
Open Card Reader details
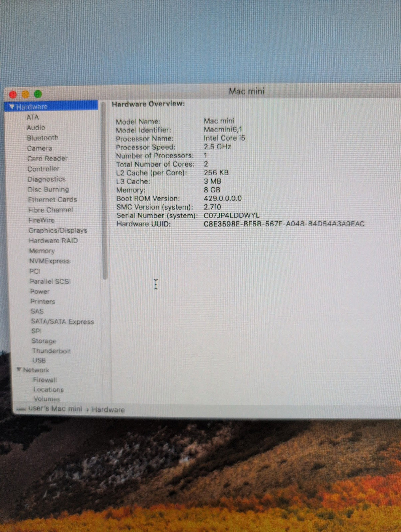point(47,159)
